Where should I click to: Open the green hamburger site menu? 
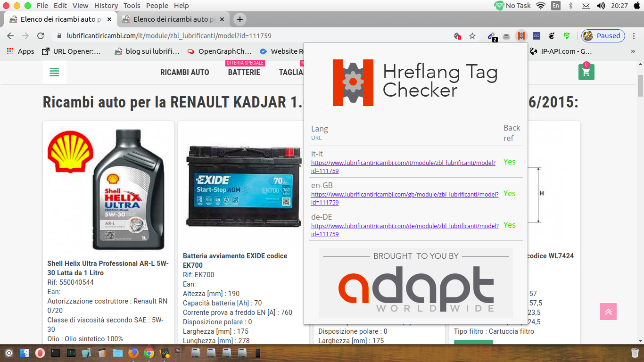tap(54, 72)
